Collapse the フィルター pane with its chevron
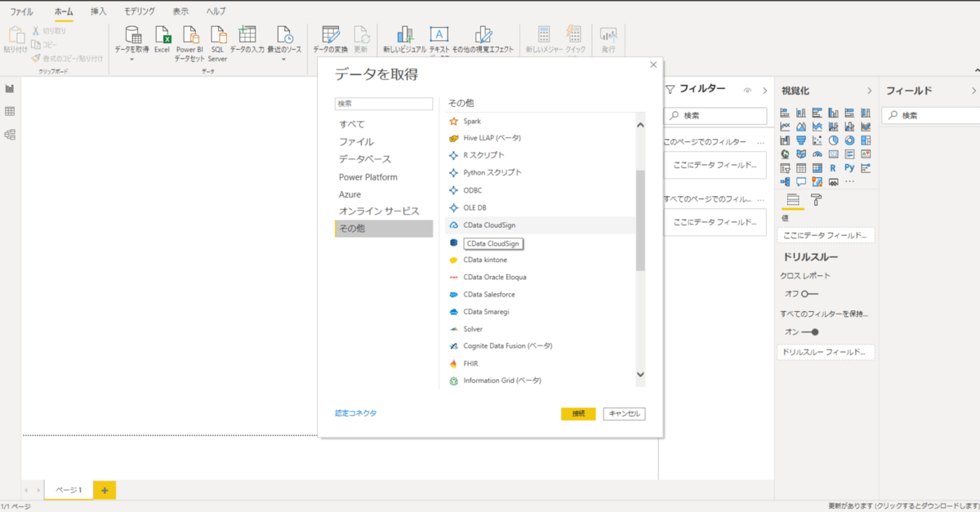 pos(764,91)
